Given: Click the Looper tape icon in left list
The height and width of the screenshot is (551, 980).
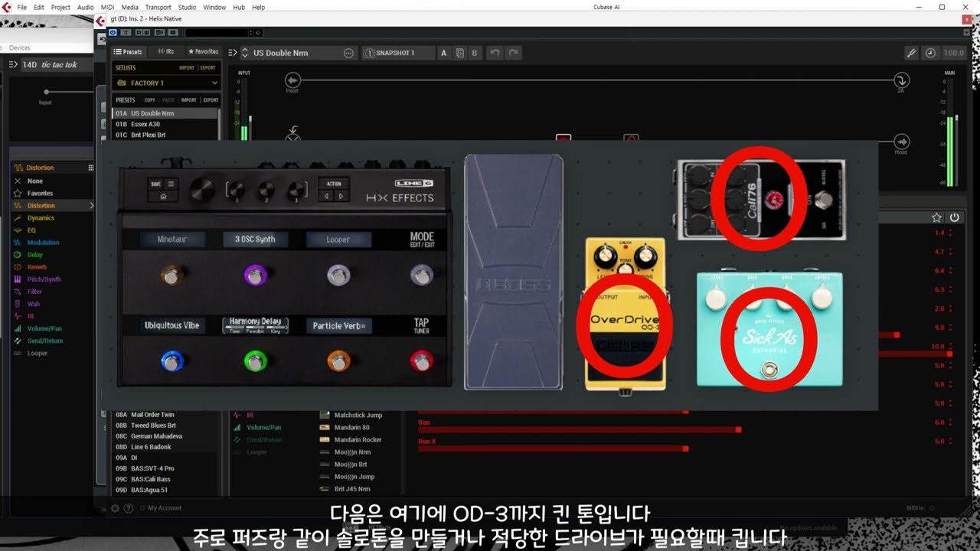Looking at the screenshot, I should [x=18, y=353].
